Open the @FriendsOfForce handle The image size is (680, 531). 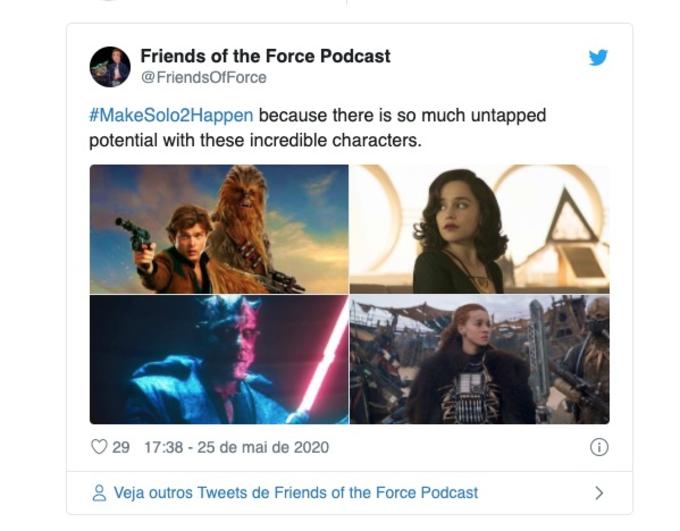203,78
